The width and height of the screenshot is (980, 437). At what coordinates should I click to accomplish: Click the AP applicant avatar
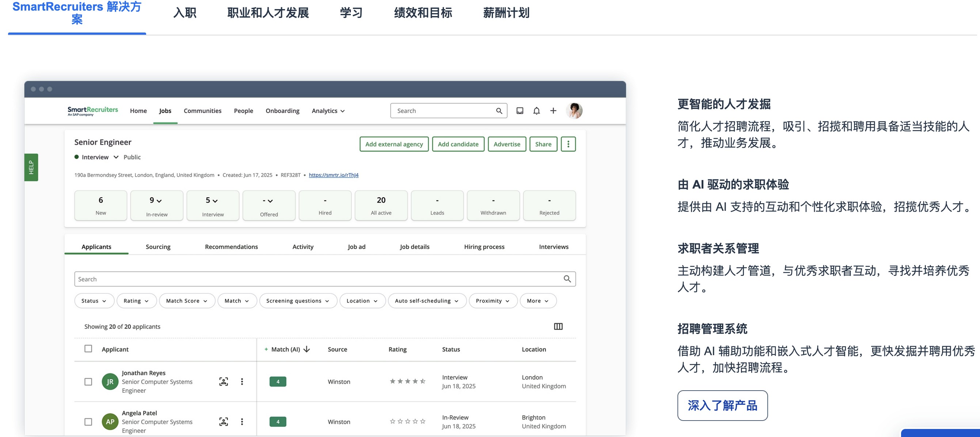pyautogui.click(x=110, y=421)
